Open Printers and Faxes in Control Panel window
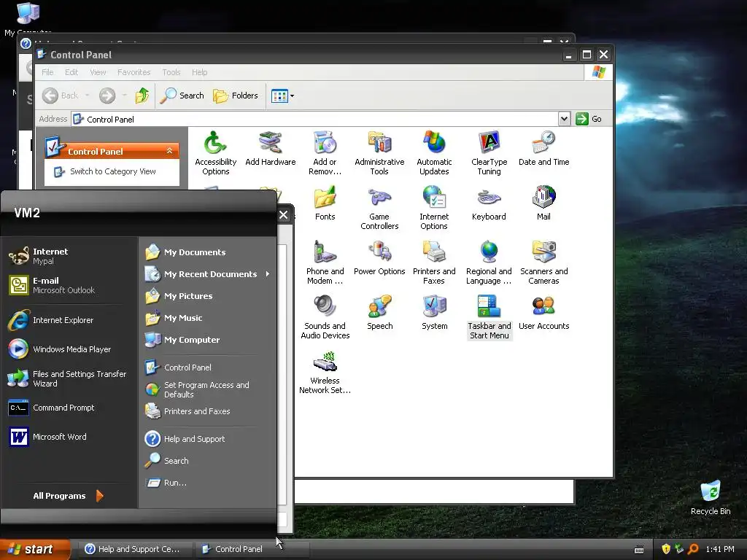Screen dimensions: 747x560 point(434,262)
